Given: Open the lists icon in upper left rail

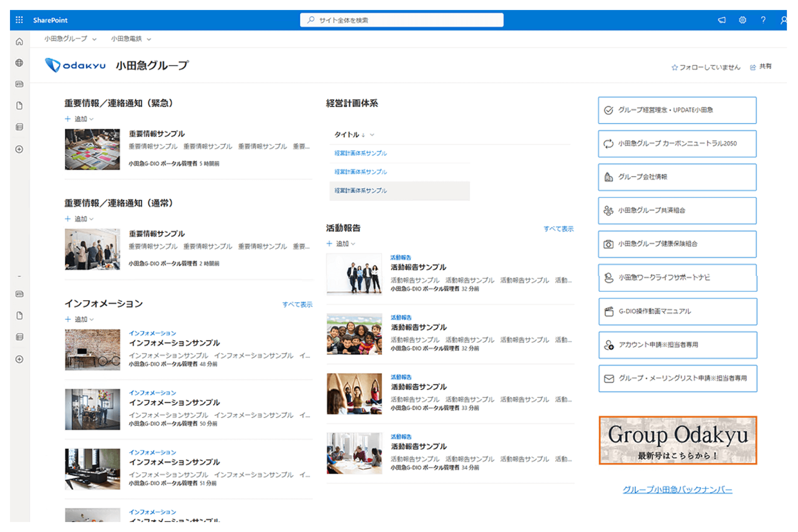Looking at the screenshot, I should pos(19,127).
